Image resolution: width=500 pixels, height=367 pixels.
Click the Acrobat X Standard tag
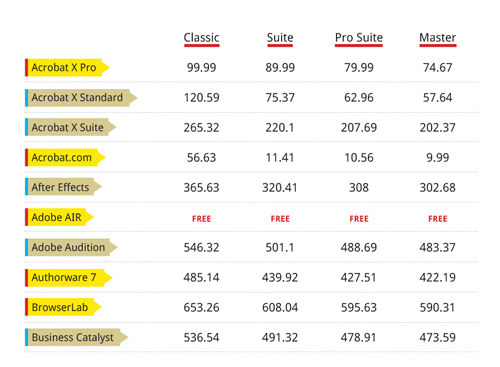click(x=81, y=98)
